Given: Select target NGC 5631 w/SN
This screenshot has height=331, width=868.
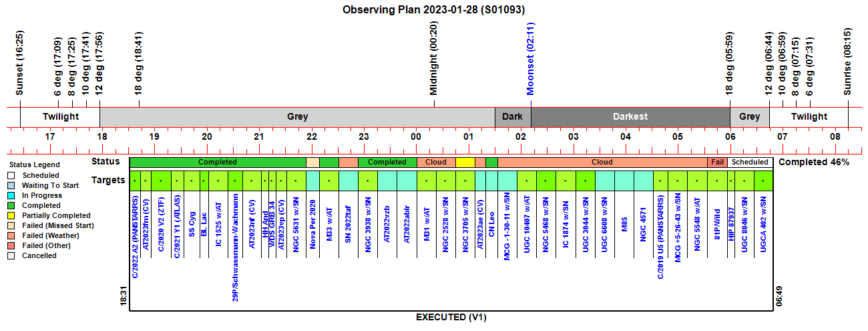Looking at the screenshot, I should pos(296,223).
